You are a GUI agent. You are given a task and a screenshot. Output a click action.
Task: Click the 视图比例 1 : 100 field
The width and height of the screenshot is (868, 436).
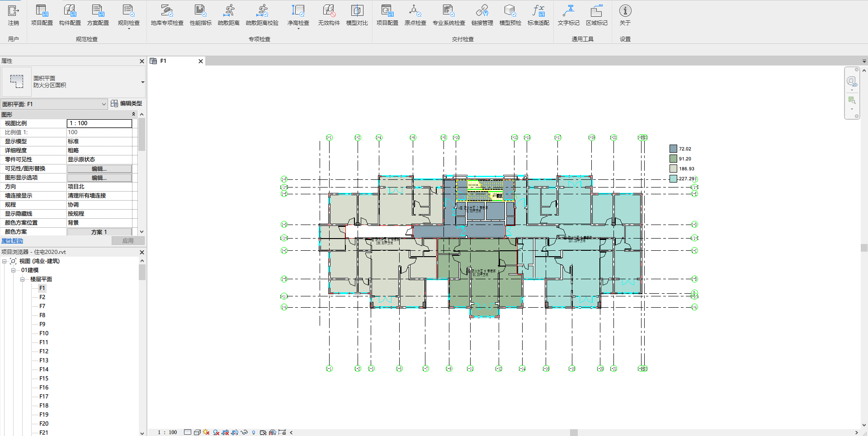coord(99,123)
